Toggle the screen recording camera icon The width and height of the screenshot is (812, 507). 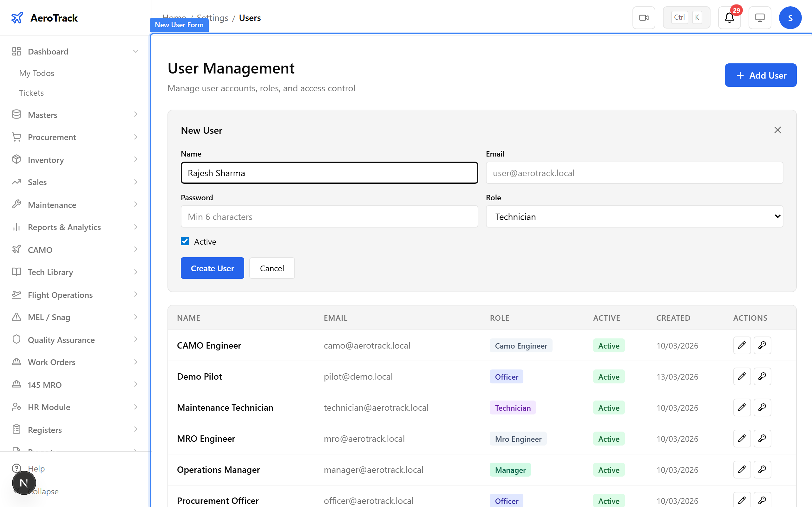(644, 17)
